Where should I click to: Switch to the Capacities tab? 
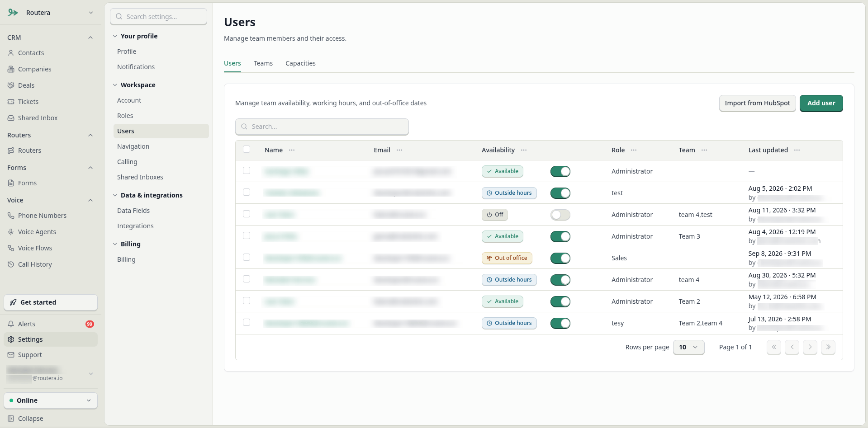coord(300,63)
